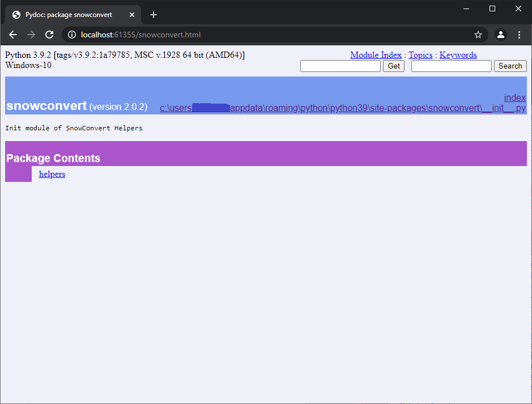Open Chrome's three-dot menu
The image size is (532, 404).
click(519, 35)
